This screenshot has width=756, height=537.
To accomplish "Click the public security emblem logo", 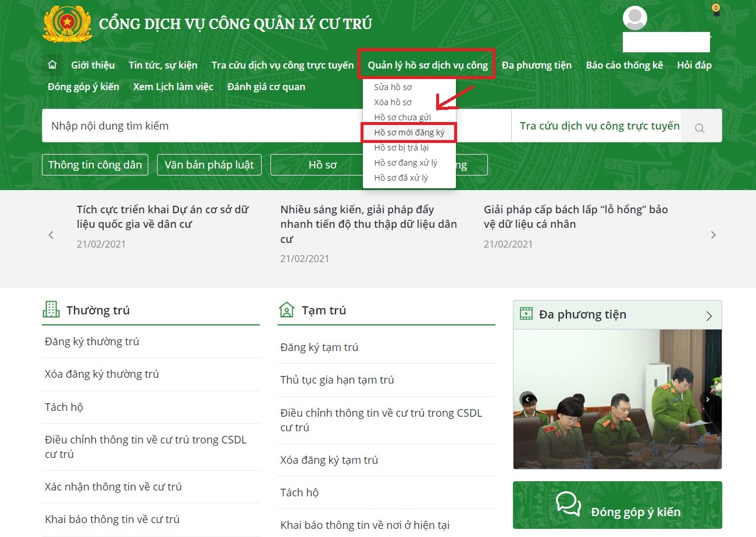I will pyautogui.click(x=67, y=24).
